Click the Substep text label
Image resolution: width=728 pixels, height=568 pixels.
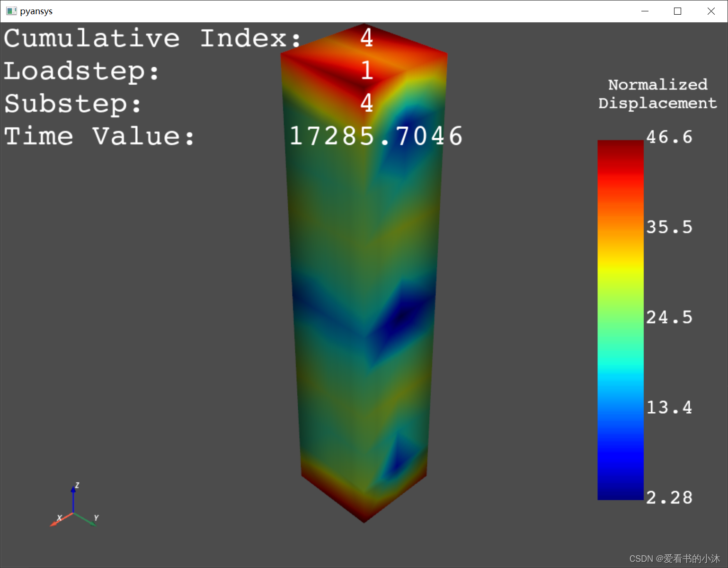click(73, 104)
